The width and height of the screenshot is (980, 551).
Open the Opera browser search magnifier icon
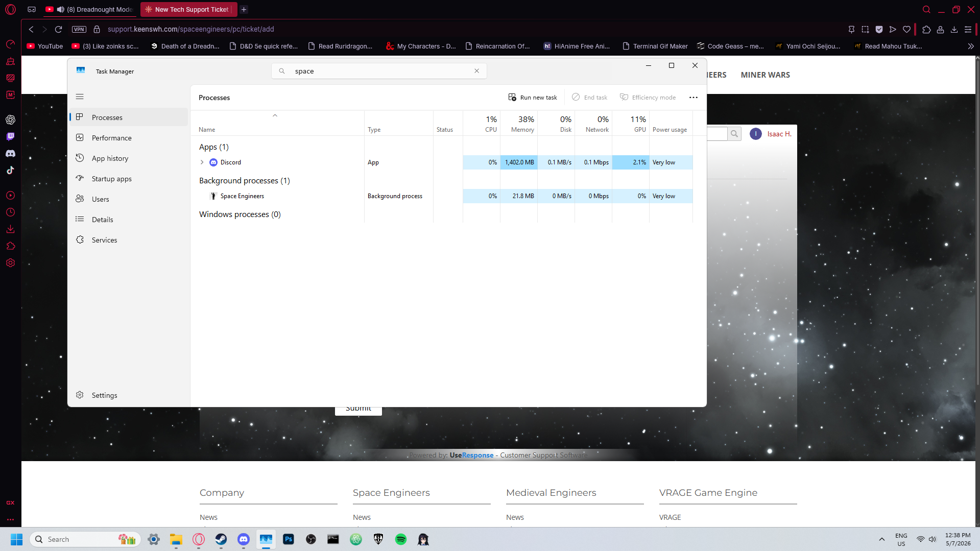(926, 9)
